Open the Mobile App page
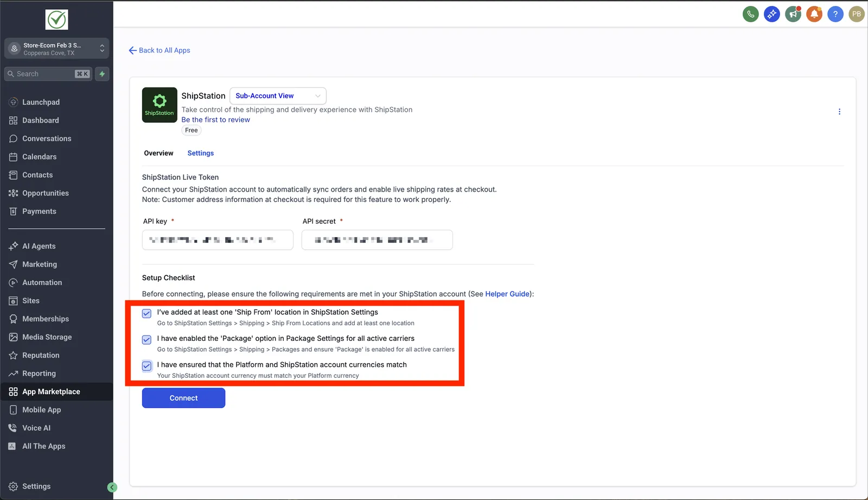Viewport: 868px width, 500px height. tap(56, 410)
